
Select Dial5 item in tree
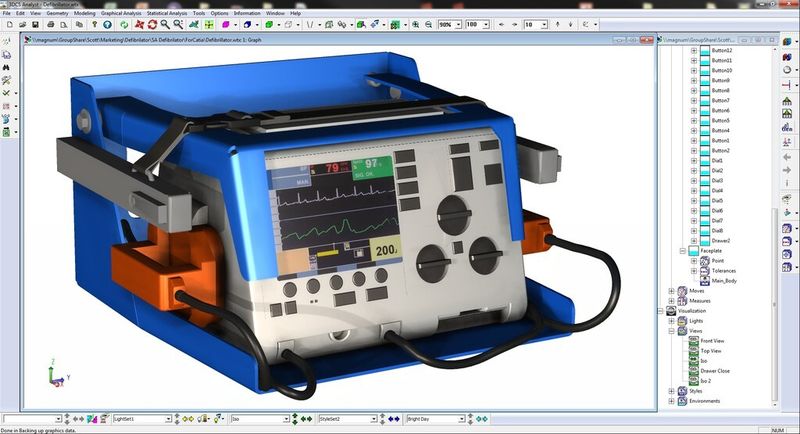point(717,201)
